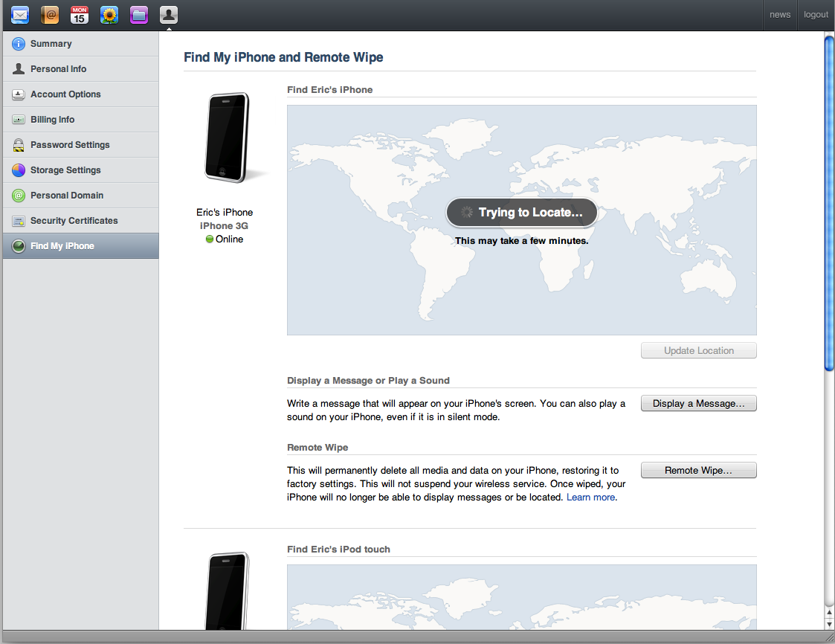Click the scrollbar up arrow
Screen dimensions: 835x644
[x=829, y=613]
